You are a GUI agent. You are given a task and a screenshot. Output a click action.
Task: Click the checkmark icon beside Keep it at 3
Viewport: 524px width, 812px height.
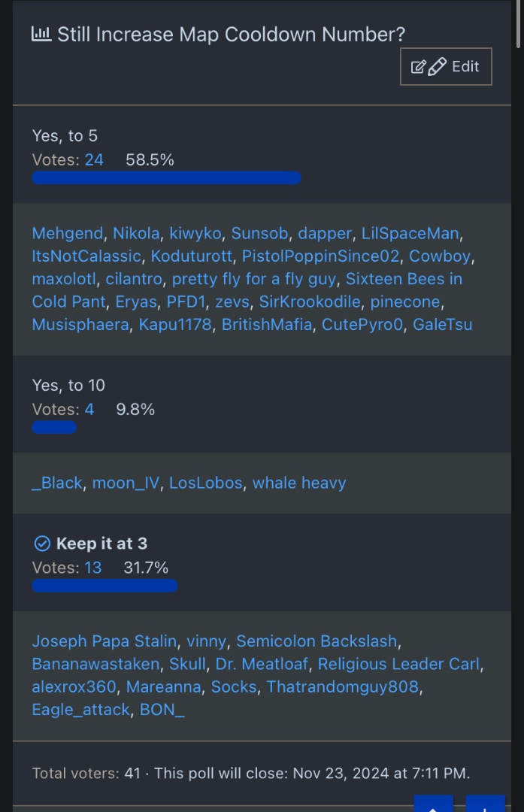pos(42,544)
